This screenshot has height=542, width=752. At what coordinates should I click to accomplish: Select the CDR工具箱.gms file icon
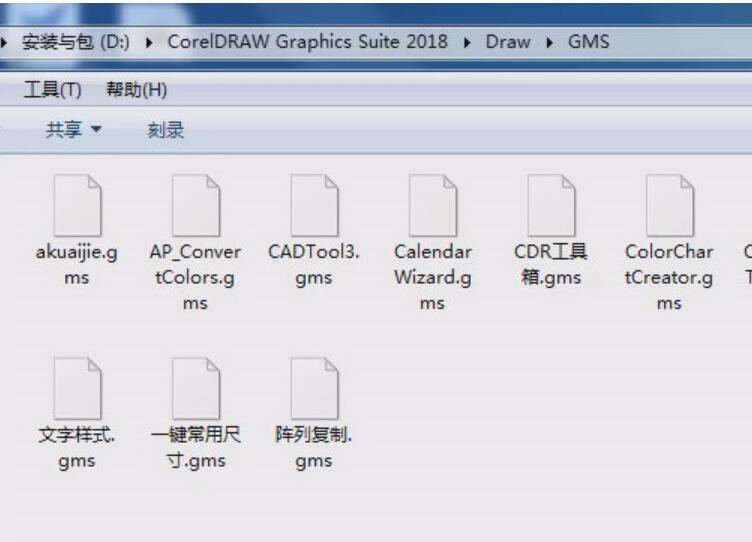click(x=552, y=205)
